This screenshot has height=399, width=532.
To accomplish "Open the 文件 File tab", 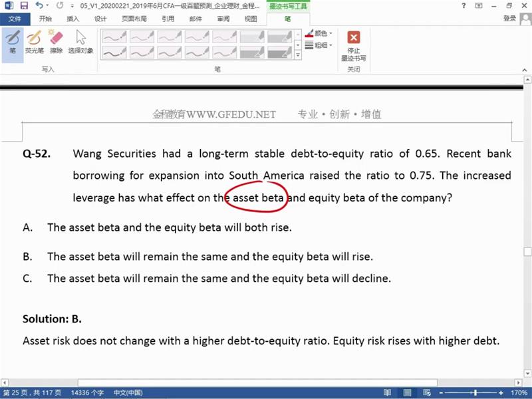I will coord(15,19).
